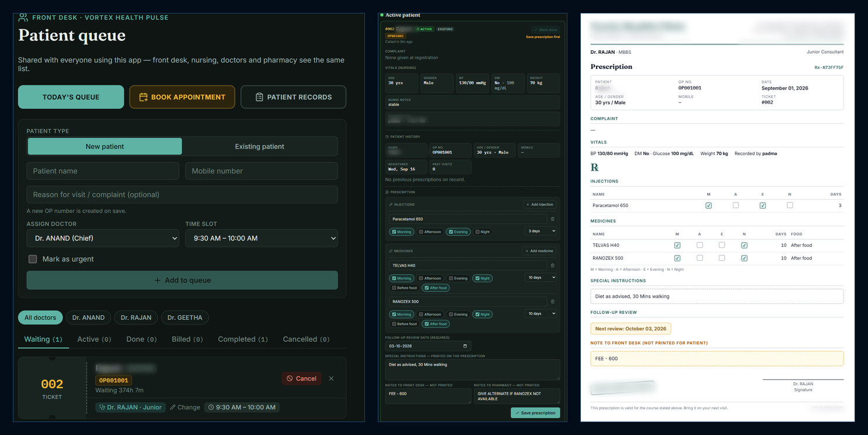Change Paracetamol 650 duration from 3 days
868x435 pixels.
[540, 232]
